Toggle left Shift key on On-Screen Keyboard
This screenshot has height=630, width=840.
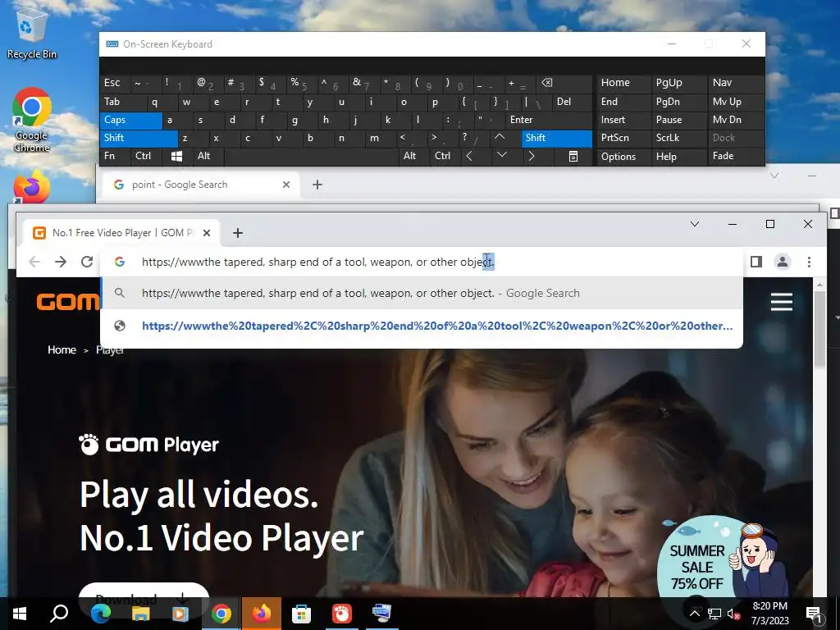[138, 138]
